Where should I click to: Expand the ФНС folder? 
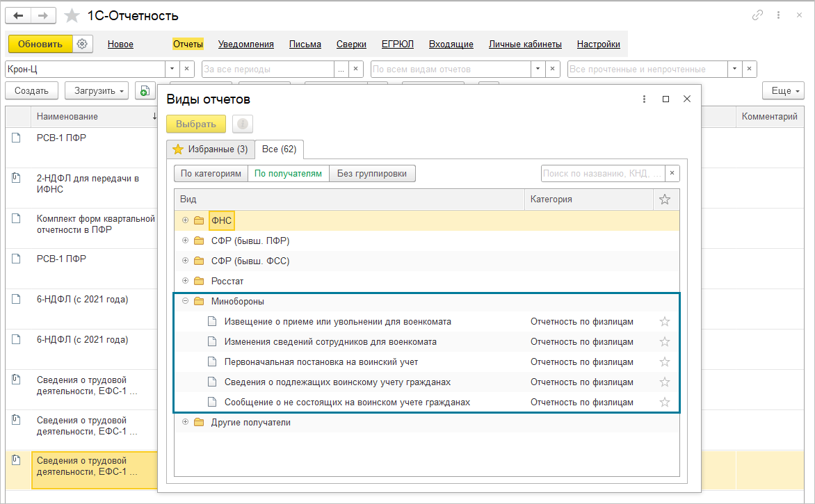(x=185, y=220)
